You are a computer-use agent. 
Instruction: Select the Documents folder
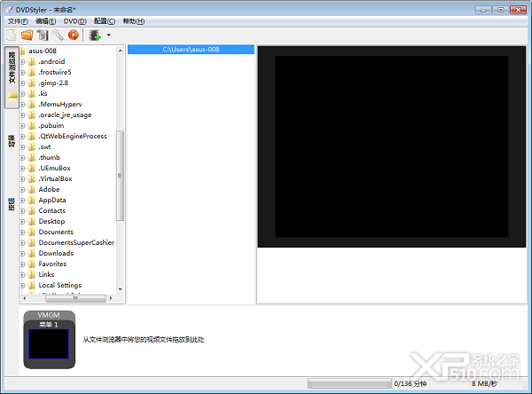pos(56,232)
